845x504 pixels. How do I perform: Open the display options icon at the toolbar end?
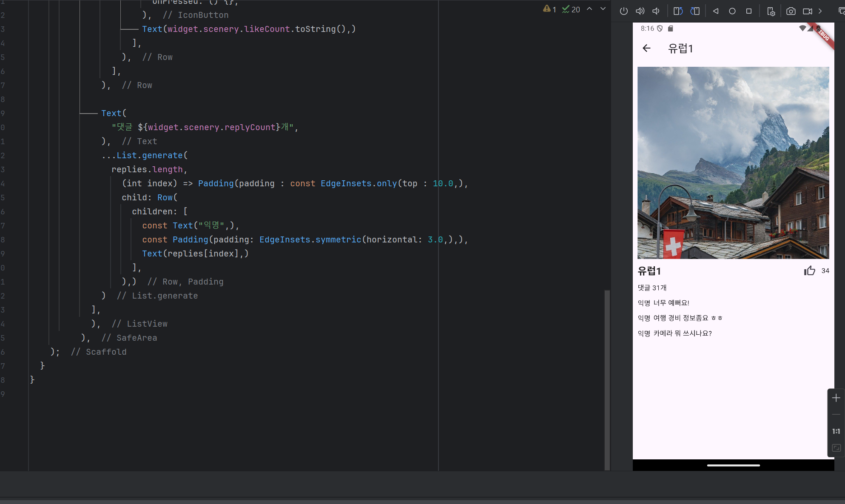841,11
